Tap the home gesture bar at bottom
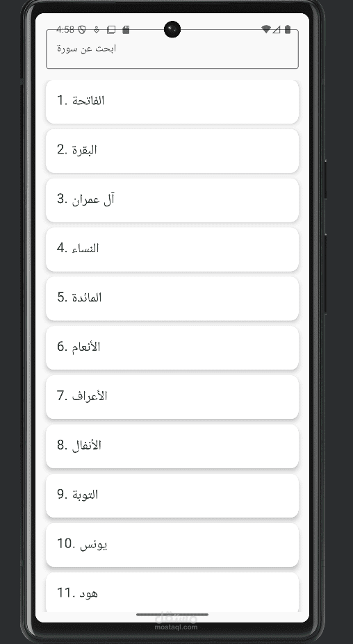This screenshot has width=353, height=644. [x=172, y=615]
